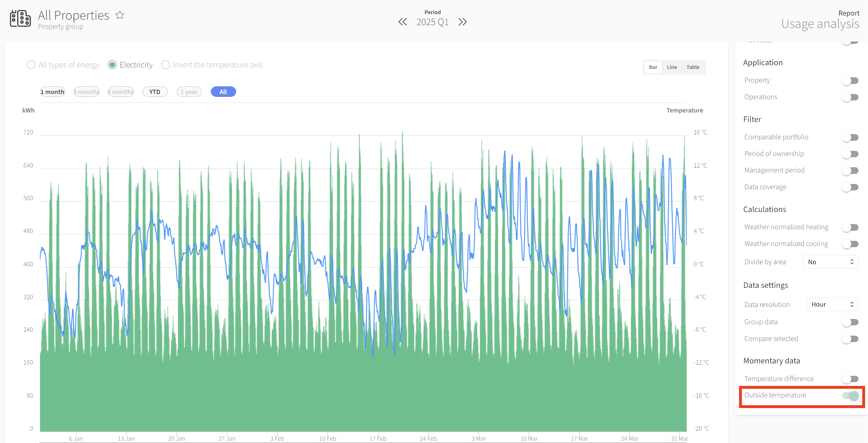Click the Momentary data section heading
This screenshot has height=443, width=868.
[772, 361]
